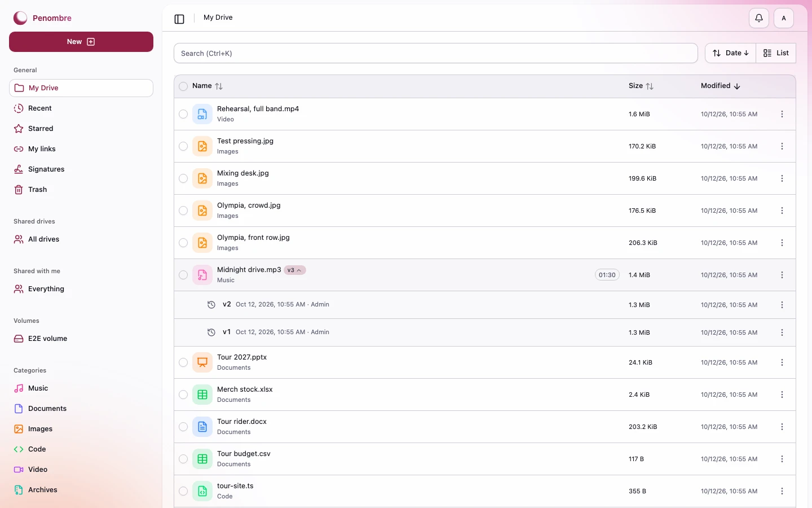
Task: Toggle the sidebar panel icon
Action: click(x=179, y=19)
